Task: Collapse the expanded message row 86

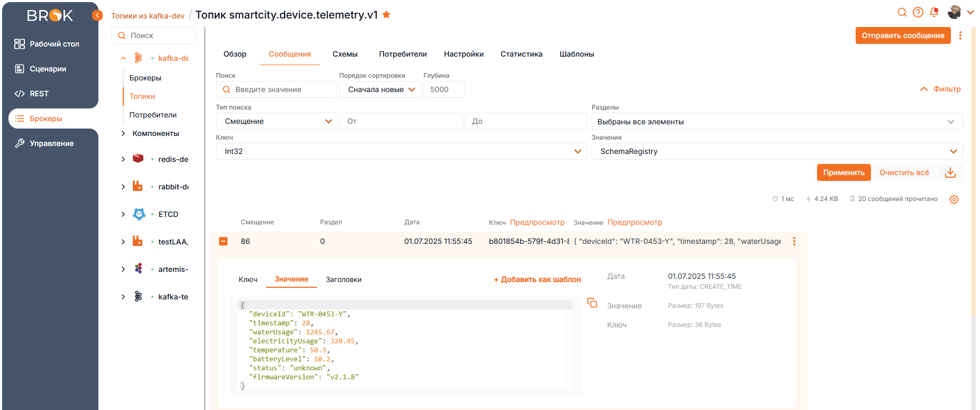Action: coord(223,241)
